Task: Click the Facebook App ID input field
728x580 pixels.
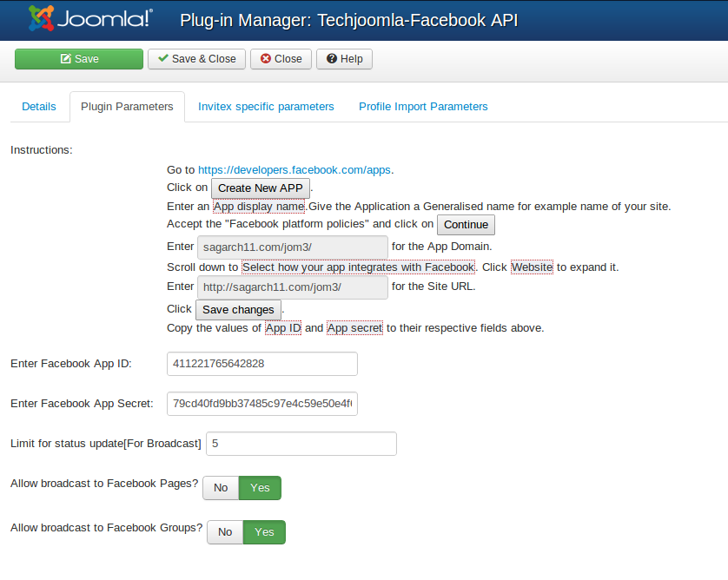Action: click(x=261, y=364)
